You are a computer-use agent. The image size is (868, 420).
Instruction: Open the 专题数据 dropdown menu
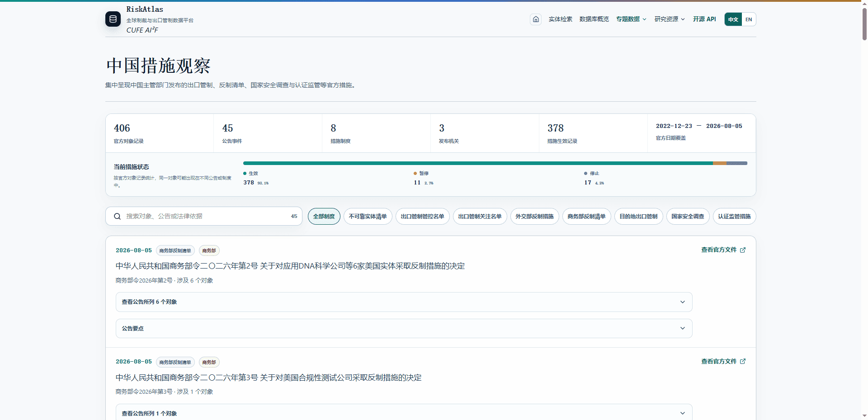click(631, 19)
